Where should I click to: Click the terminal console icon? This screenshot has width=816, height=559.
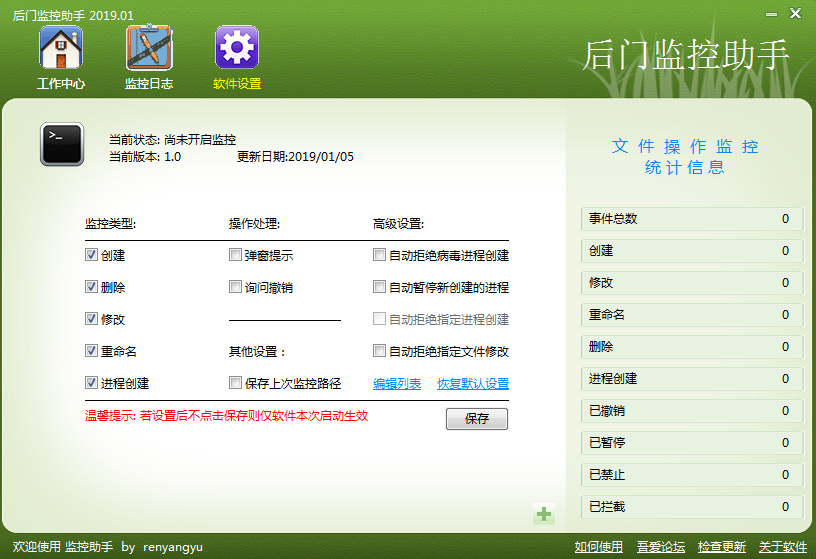click(62, 145)
